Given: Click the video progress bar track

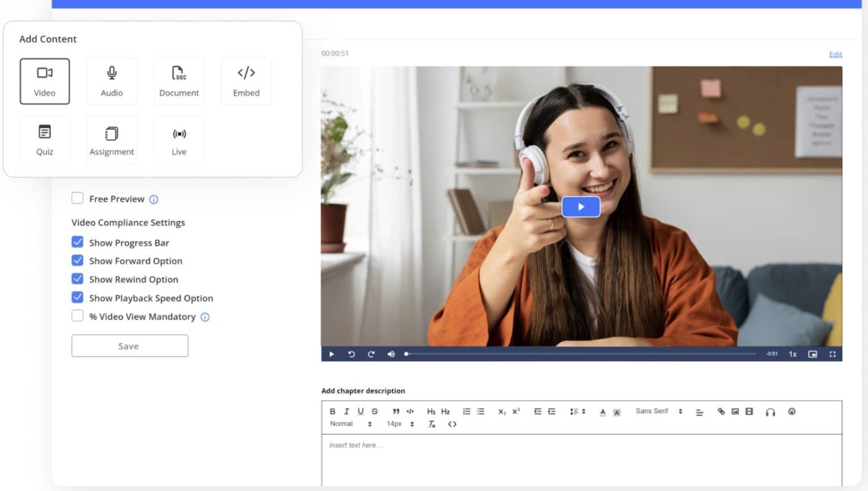Looking at the screenshot, I should click(581, 354).
